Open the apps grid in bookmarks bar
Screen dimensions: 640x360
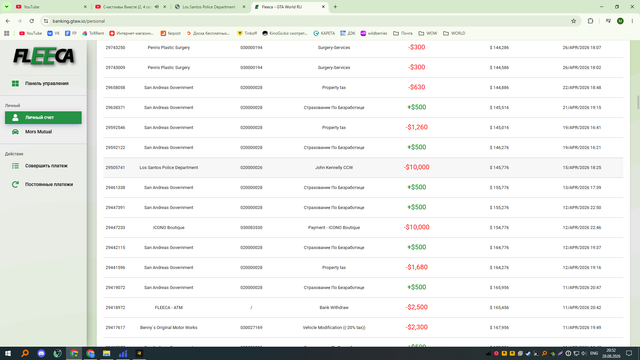click(7, 33)
